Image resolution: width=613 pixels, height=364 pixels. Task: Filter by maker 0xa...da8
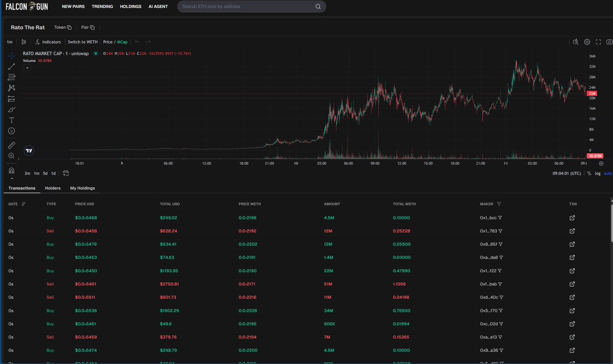[501, 257]
